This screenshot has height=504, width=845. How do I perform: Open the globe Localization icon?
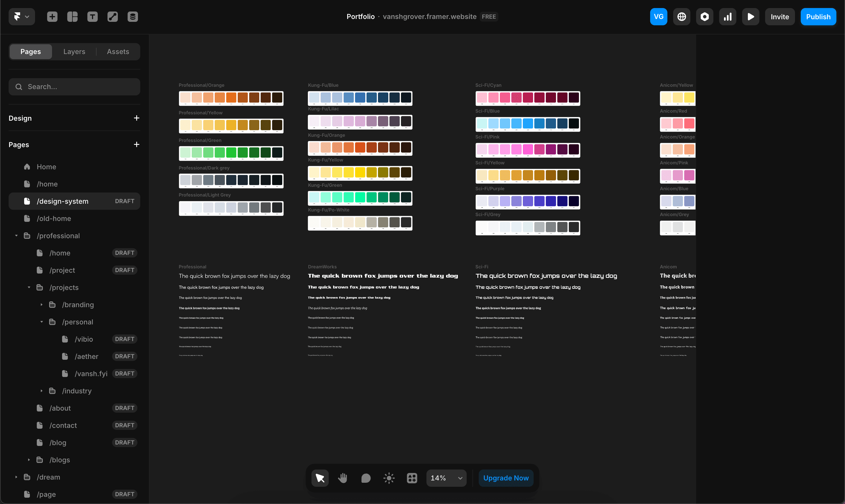coord(681,17)
